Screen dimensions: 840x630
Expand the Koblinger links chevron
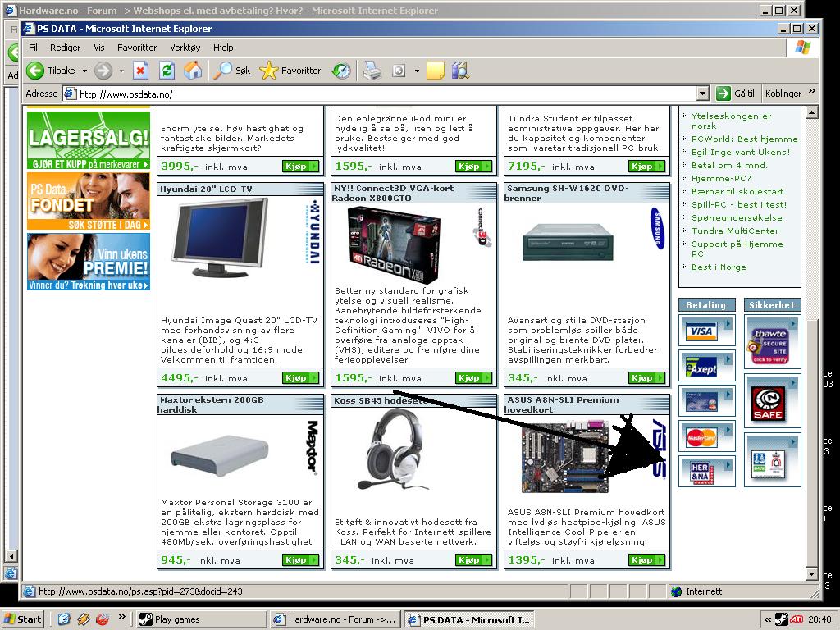pos(812,91)
